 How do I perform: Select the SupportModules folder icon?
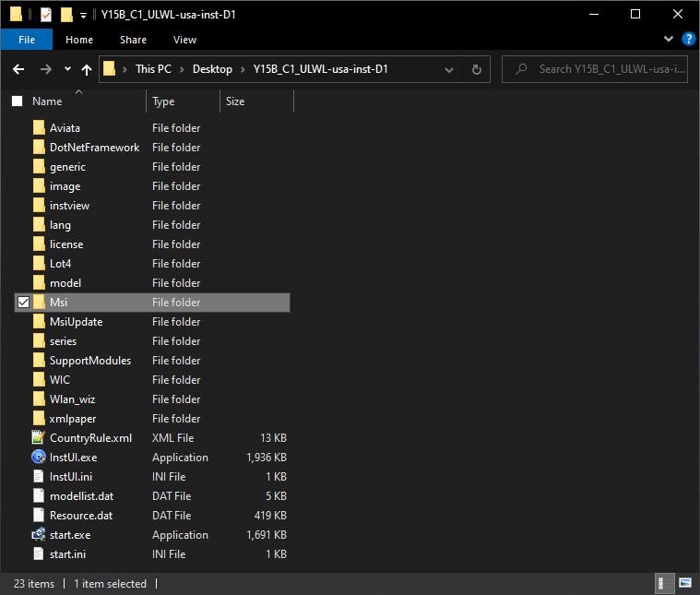[x=39, y=360]
